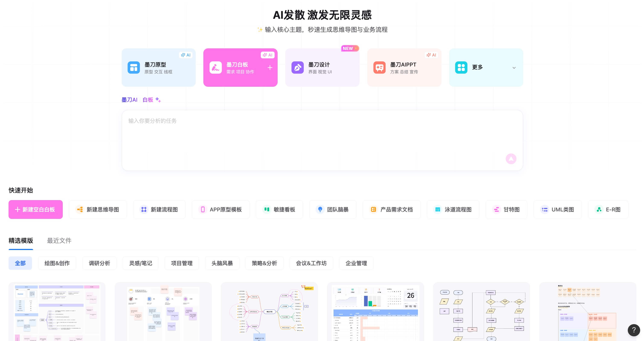Open the product planning board template thumbnail
644x341 pixels.
click(57, 312)
